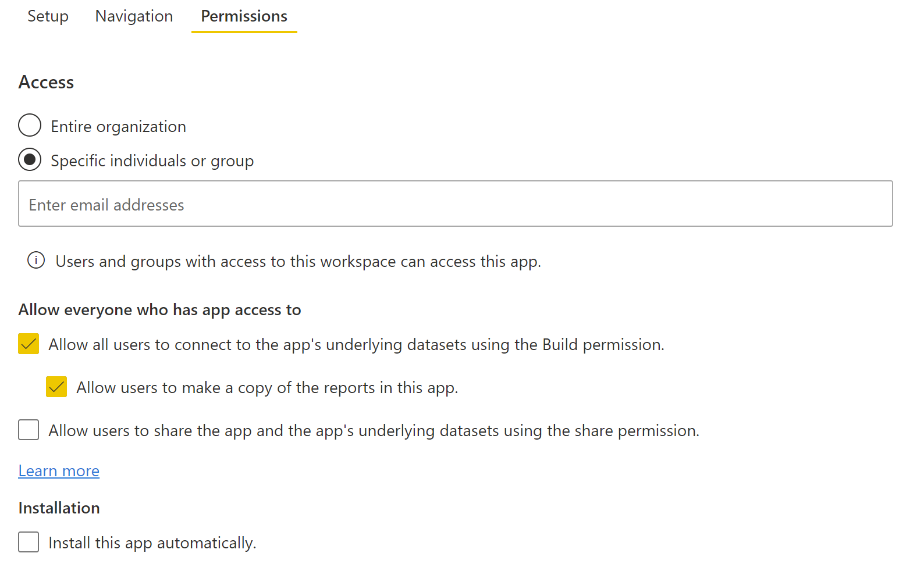924x578 pixels.
Task: Switch to the Navigation tab
Action: (133, 16)
